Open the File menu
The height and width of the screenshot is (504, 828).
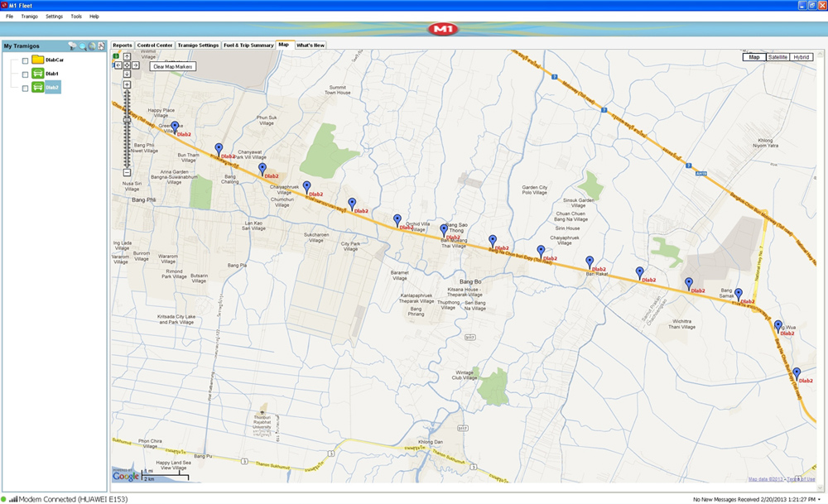click(x=9, y=17)
